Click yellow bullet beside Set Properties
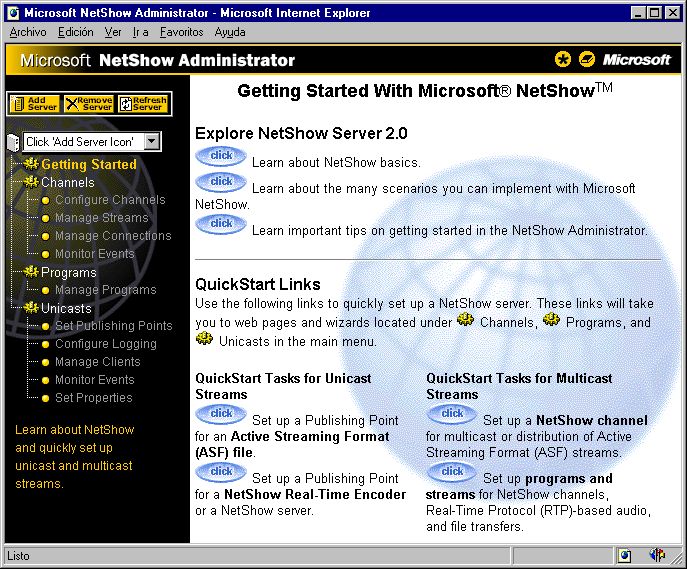This screenshot has height=569, width=687. tap(46, 398)
